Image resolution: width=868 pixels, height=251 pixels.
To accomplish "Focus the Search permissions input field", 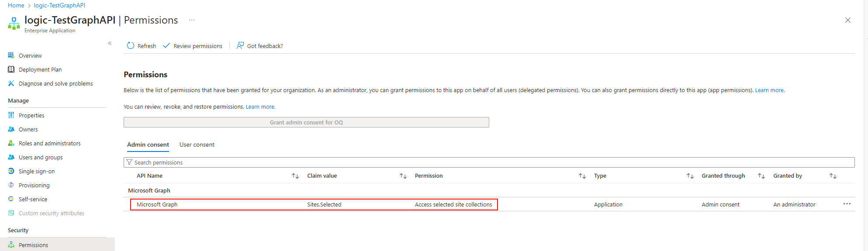I will pos(489,162).
